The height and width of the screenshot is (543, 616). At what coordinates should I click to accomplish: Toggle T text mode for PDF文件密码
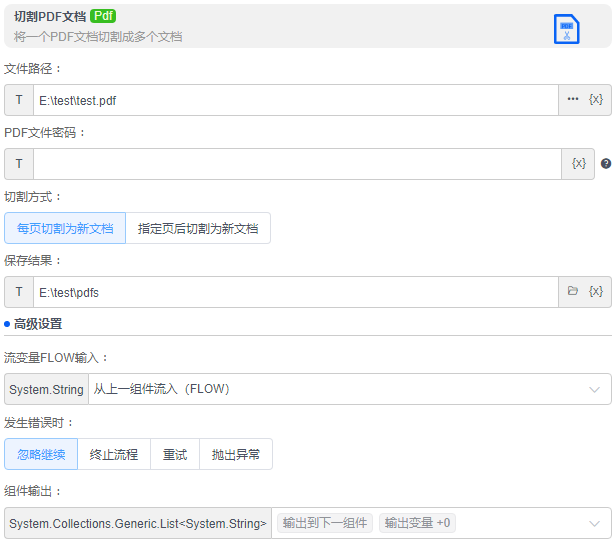(x=19, y=164)
